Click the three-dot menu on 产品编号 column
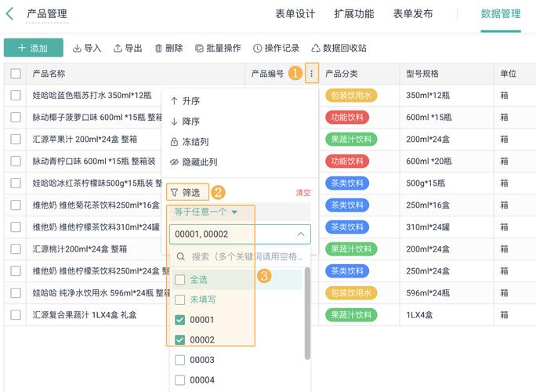This screenshot has width=536, height=392. [311, 74]
